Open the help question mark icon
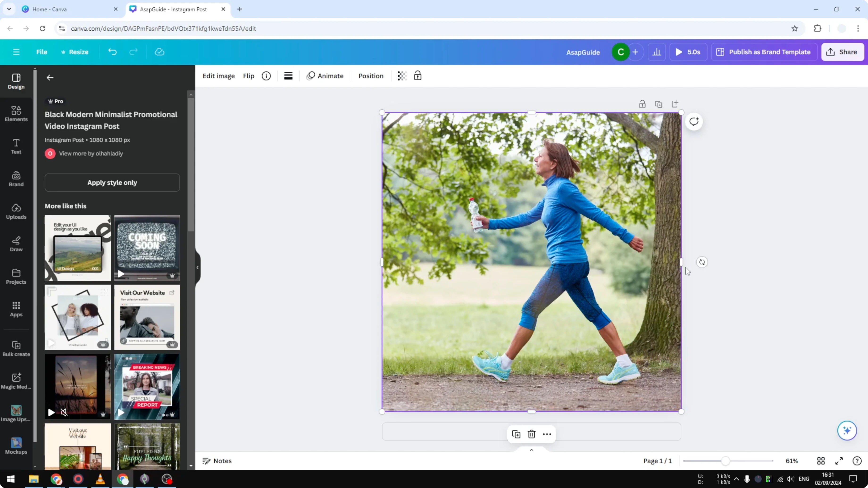Image resolution: width=868 pixels, height=488 pixels. tap(857, 461)
